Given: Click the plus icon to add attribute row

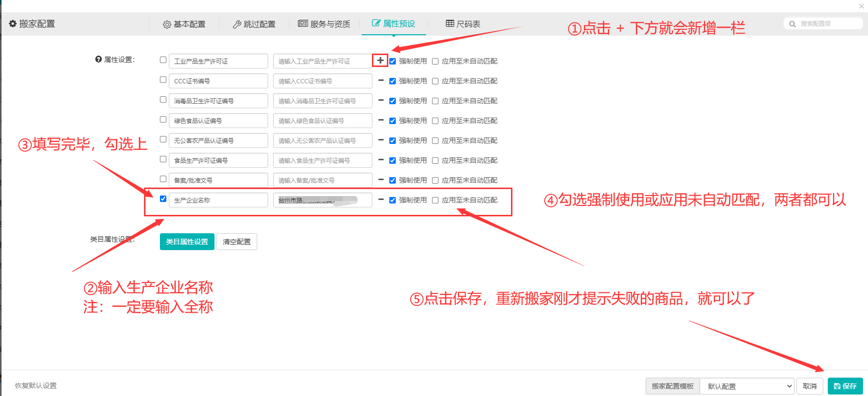Looking at the screenshot, I should [380, 61].
